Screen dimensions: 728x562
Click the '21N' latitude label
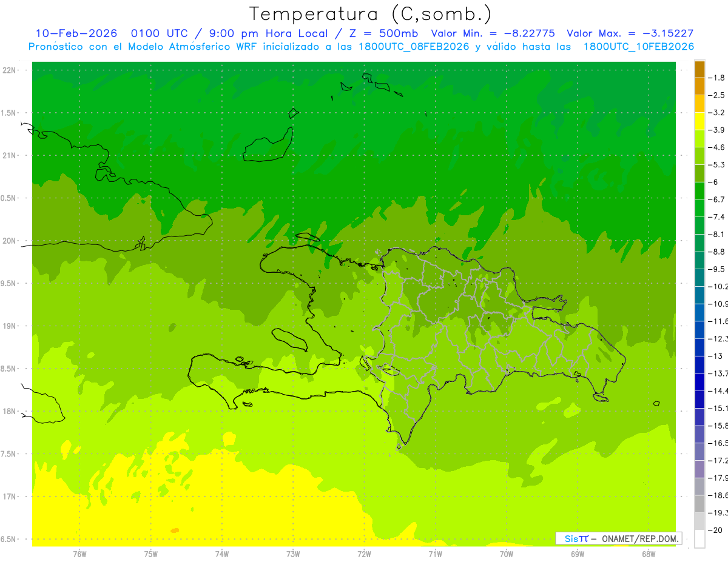[10, 156]
